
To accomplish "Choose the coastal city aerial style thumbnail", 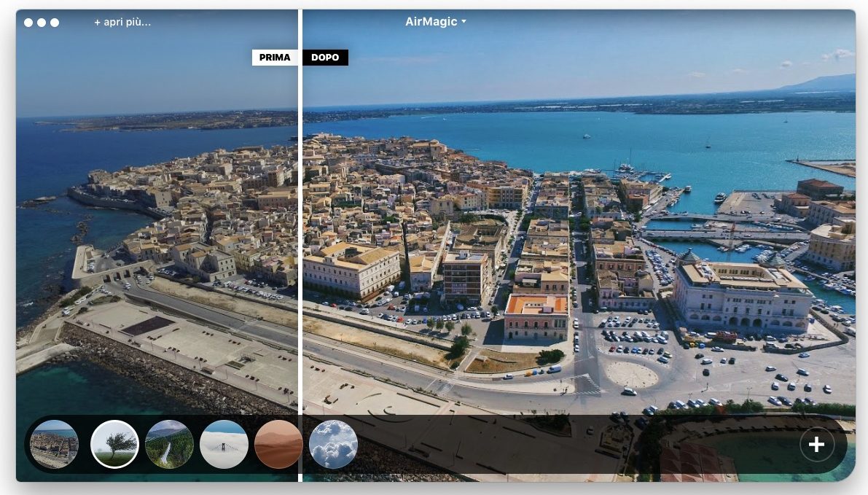I will click(54, 444).
